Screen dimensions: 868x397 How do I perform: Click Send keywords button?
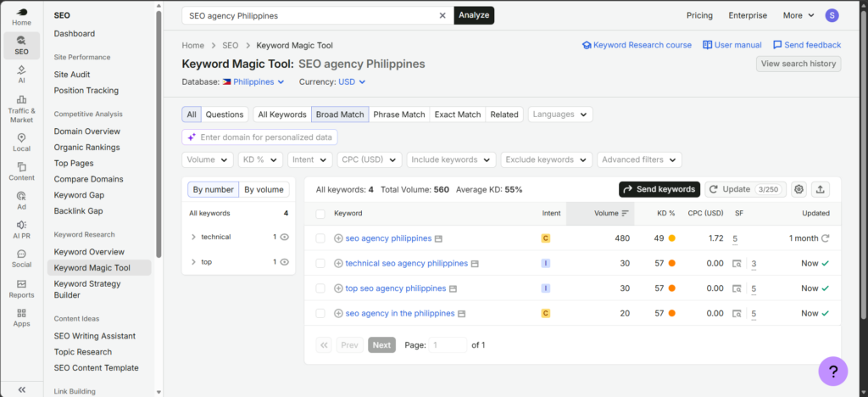coord(659,189)
